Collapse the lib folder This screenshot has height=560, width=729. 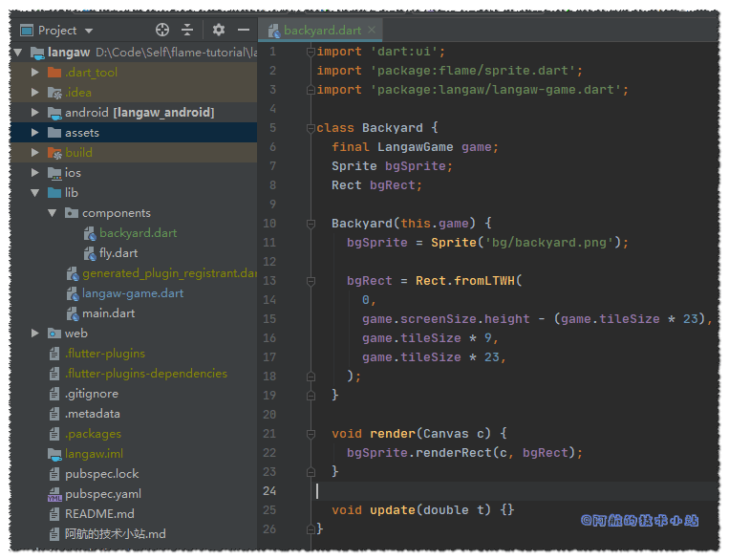(36, 193)
